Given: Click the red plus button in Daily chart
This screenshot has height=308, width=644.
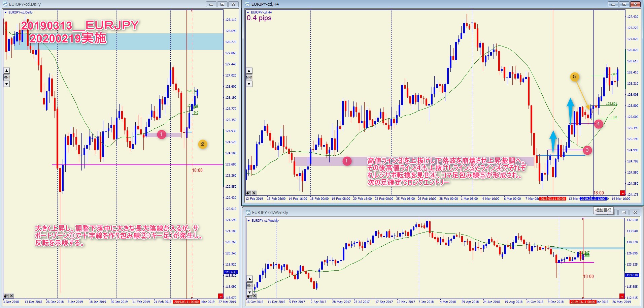Looking at the screenshot, I should (221, 296).
